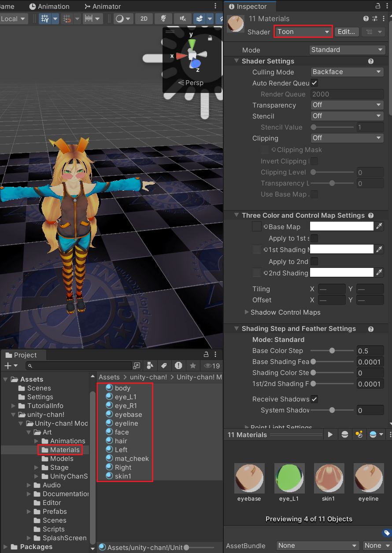The image size is (392, 553).
Task: Toggle grid snapping magnet icon
Action: 67,19
